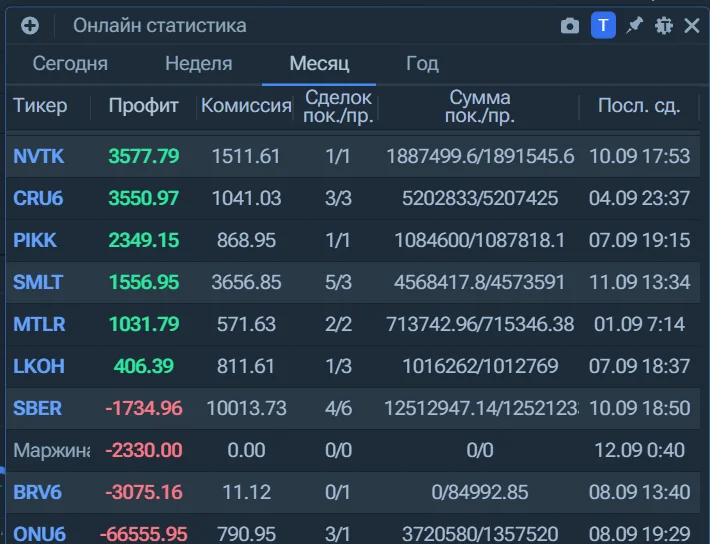Viewport: 710px width, 544px height.
Task: Open the bug debug icon
Action: tap(664, 25)
